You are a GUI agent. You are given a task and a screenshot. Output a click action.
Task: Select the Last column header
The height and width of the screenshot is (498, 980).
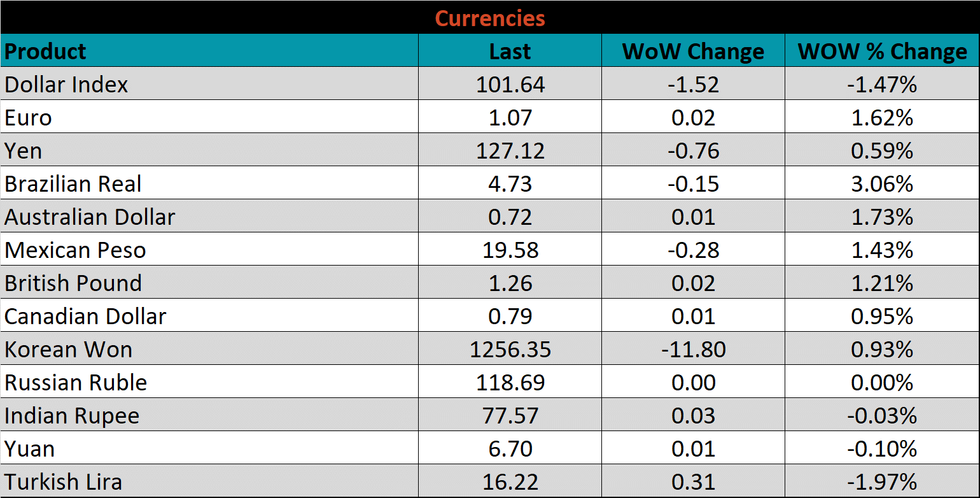click(x=510, y=52)
